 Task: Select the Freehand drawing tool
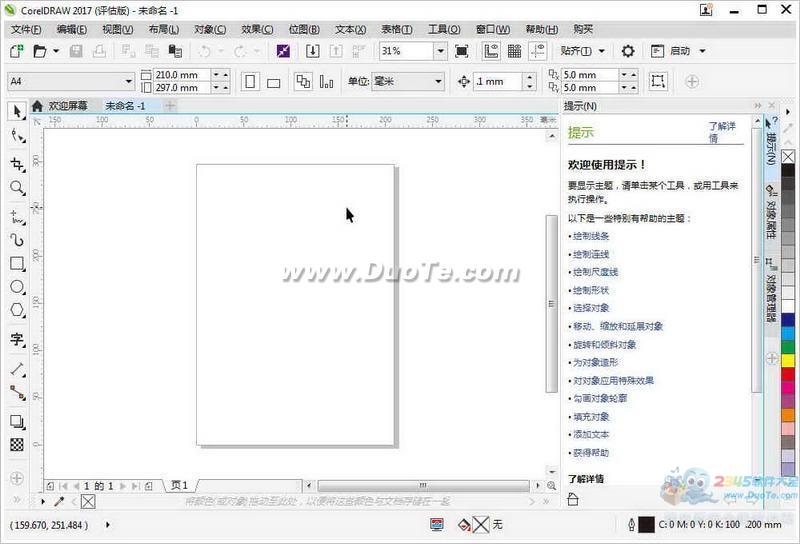[17, 218]
